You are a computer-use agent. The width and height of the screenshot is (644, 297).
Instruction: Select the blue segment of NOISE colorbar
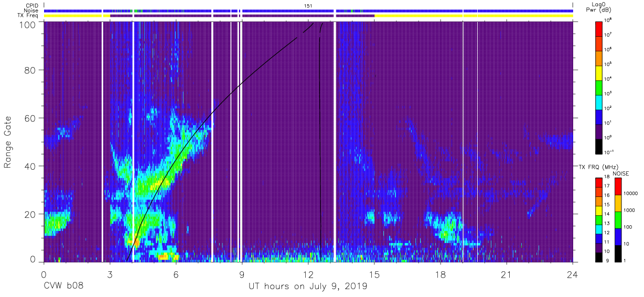pyautogui.click(x=618, y=236)
